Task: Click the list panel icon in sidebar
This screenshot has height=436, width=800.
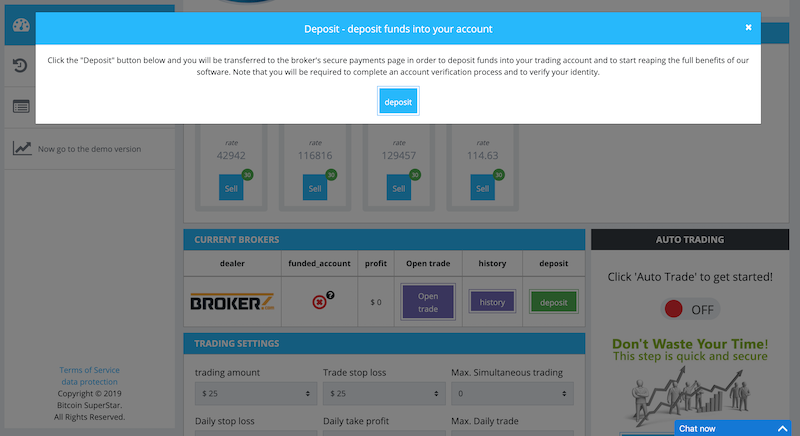Action: point(21,106)
